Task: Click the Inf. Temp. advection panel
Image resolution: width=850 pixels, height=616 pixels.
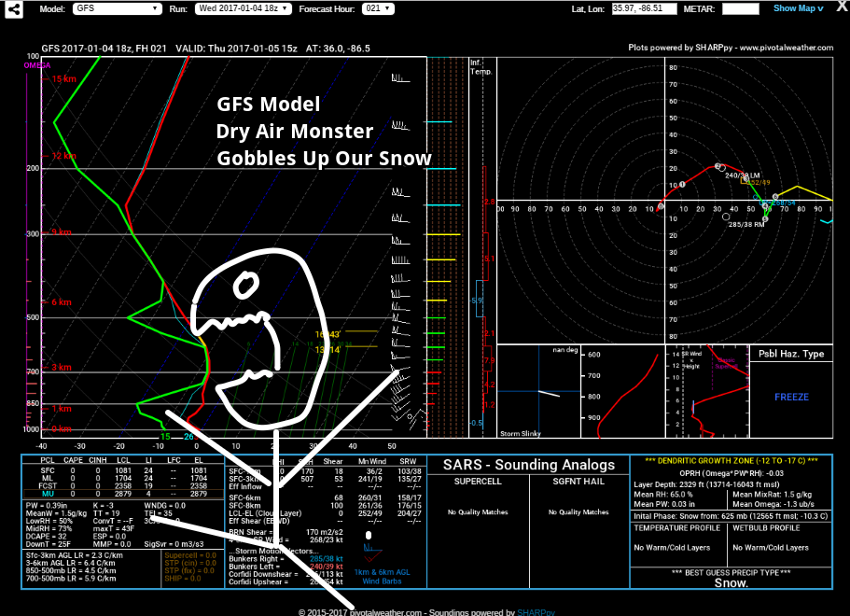Action: tap(482, 247)
